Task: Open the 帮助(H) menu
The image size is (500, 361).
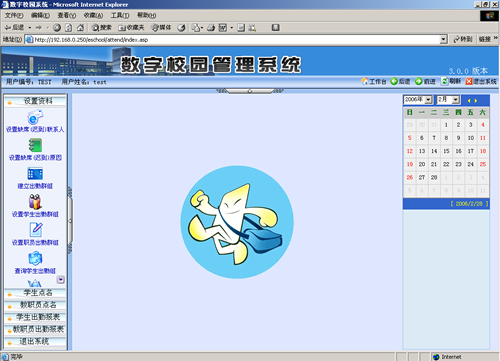Action: click(x=146, y=15)
